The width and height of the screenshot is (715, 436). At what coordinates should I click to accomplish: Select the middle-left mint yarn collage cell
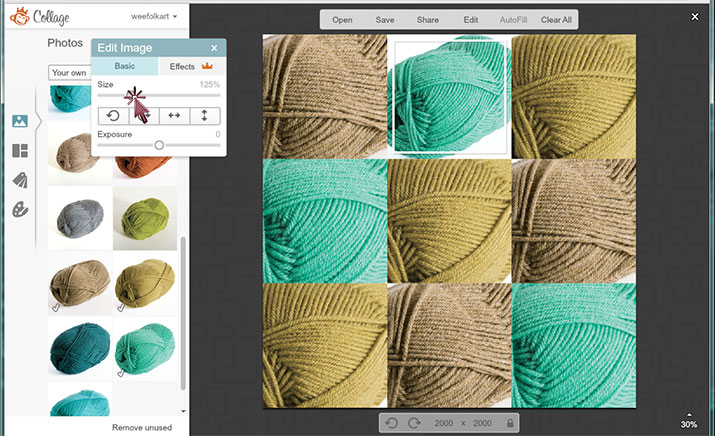pos(325,221)
